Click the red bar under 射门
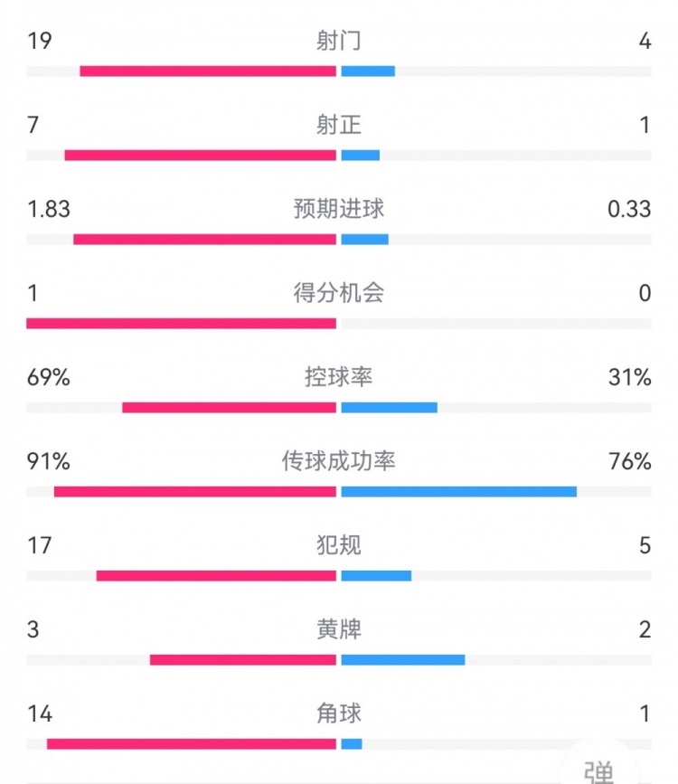Viewport: 678px width, 784px height. pyautogui.click(x=208, y=71)
